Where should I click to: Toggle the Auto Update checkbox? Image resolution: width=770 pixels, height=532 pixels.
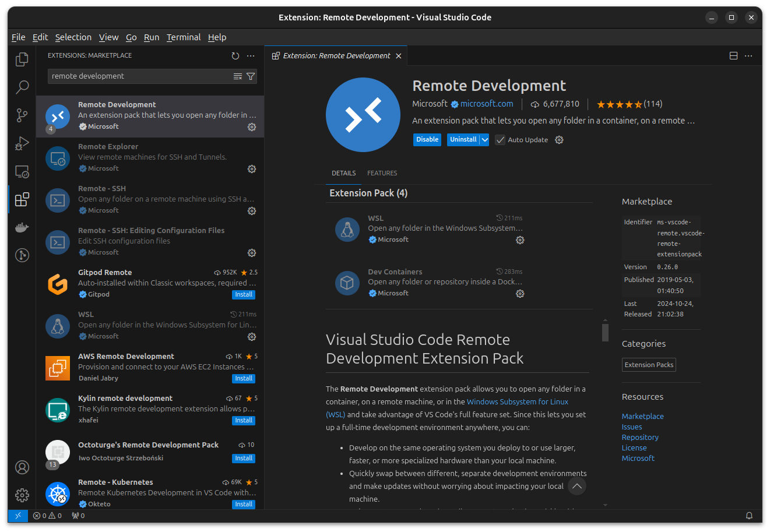pyautogui.click(x=500, y=140)
